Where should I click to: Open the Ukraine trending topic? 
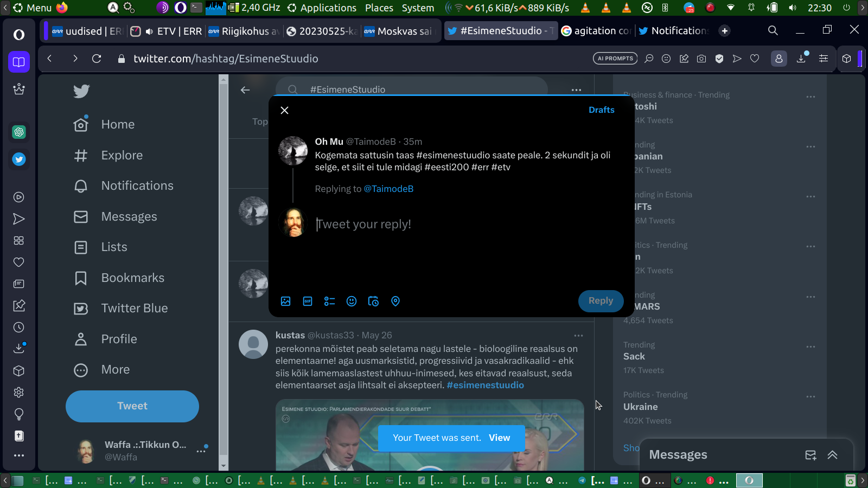pos(641,407)
